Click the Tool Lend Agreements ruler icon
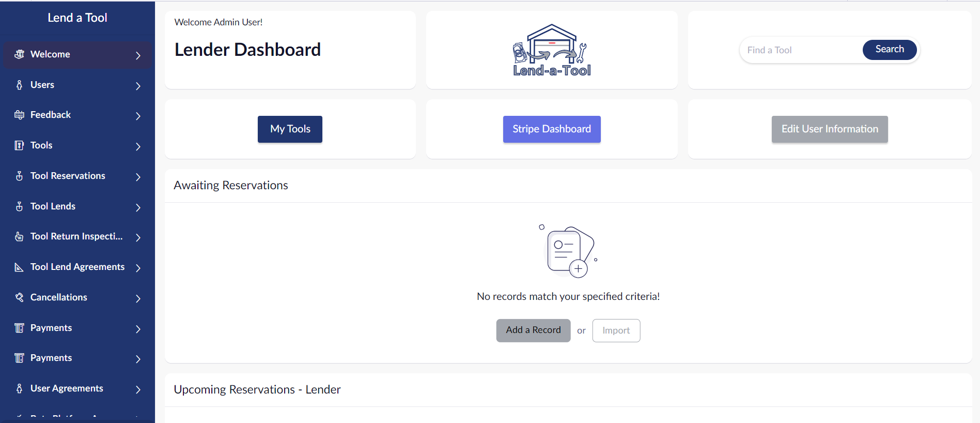Image resolution: width=980 pixels, height=423 pixels. click(20, 267)
